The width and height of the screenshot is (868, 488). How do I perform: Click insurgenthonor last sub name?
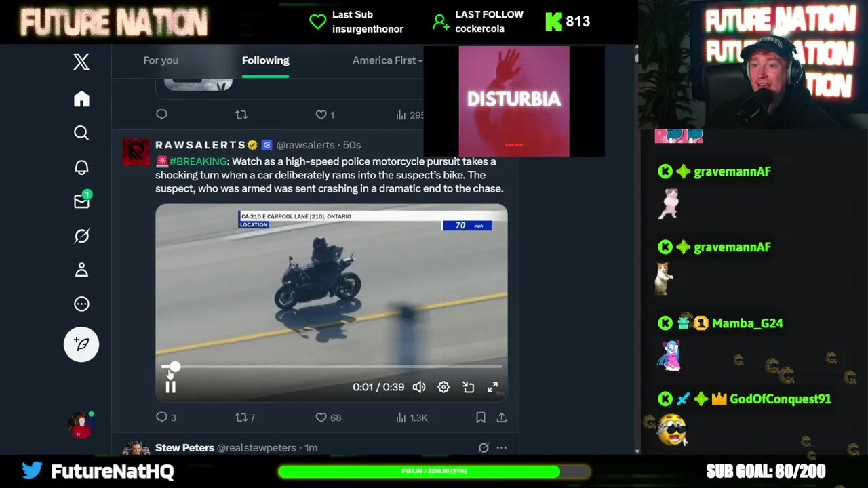368,29
